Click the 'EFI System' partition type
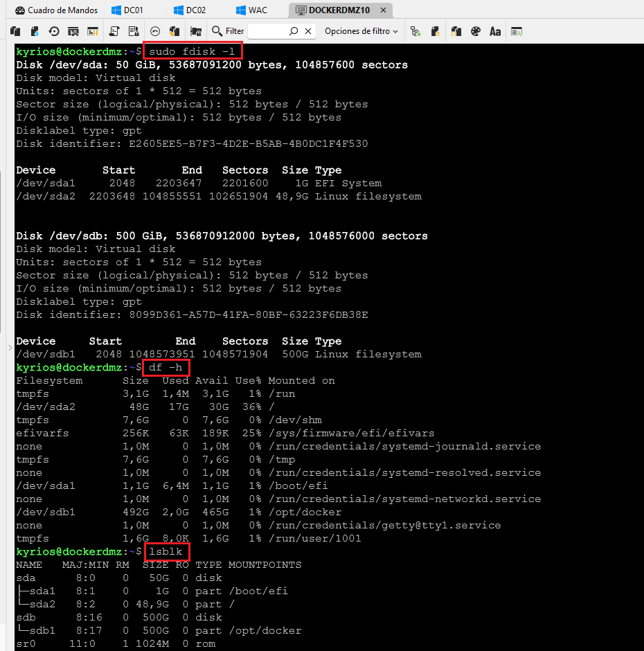The width and height of the screenshot is (644, 651). coord(348,183)
